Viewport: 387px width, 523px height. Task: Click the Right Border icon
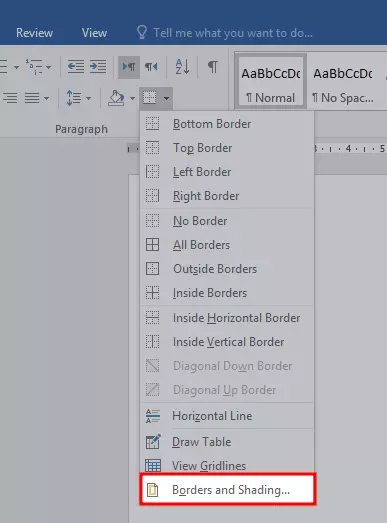click(x=152, y=196)
